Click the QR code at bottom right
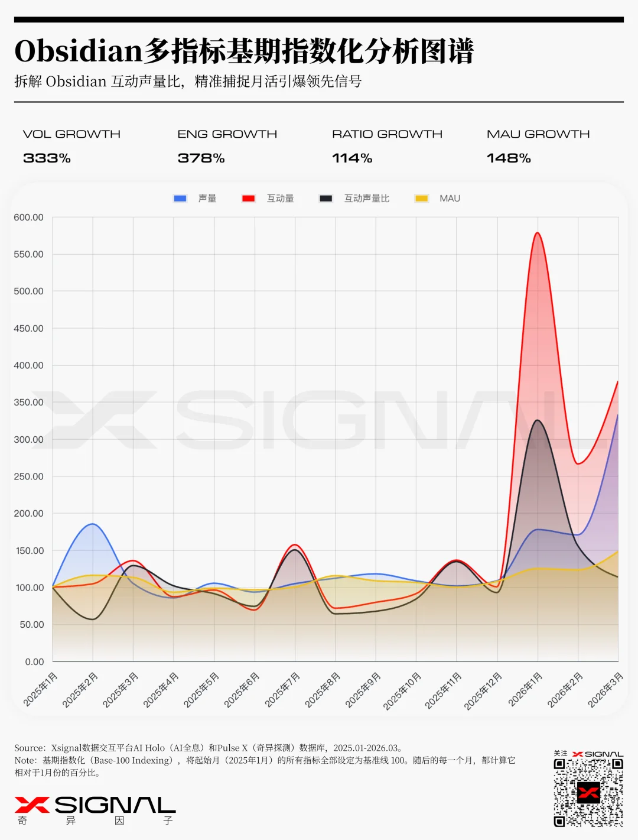Image resolution: width=638 pixels, height=840 pixels. tap(588, 792)
